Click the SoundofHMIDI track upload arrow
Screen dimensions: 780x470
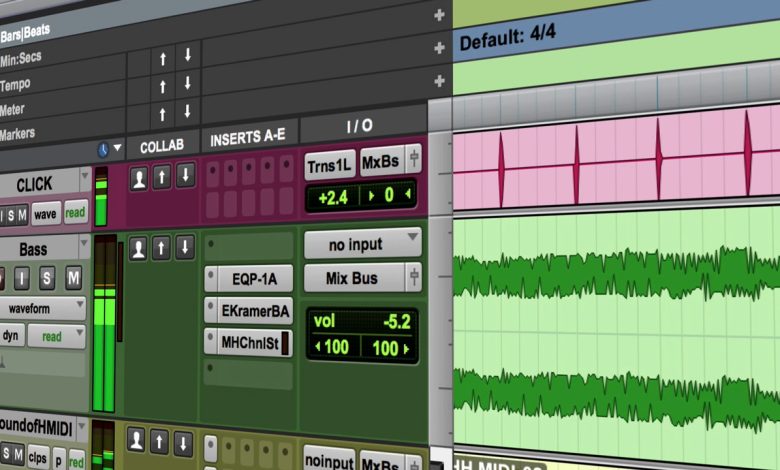pyautogui.click(x=159, y=442)
